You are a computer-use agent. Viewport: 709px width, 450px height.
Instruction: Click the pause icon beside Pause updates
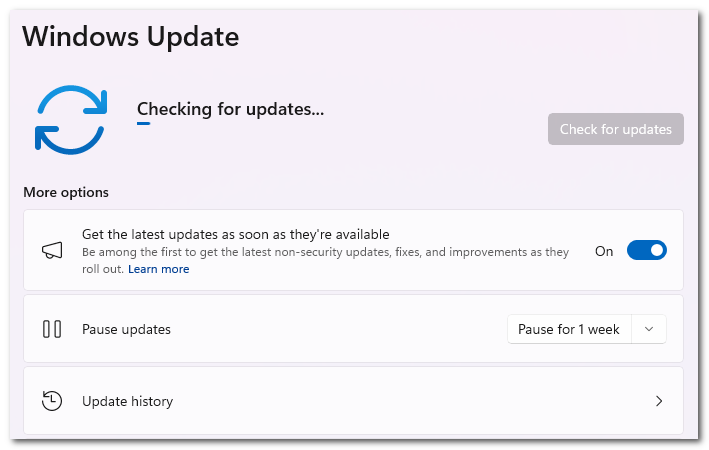(x=52, y=329)
